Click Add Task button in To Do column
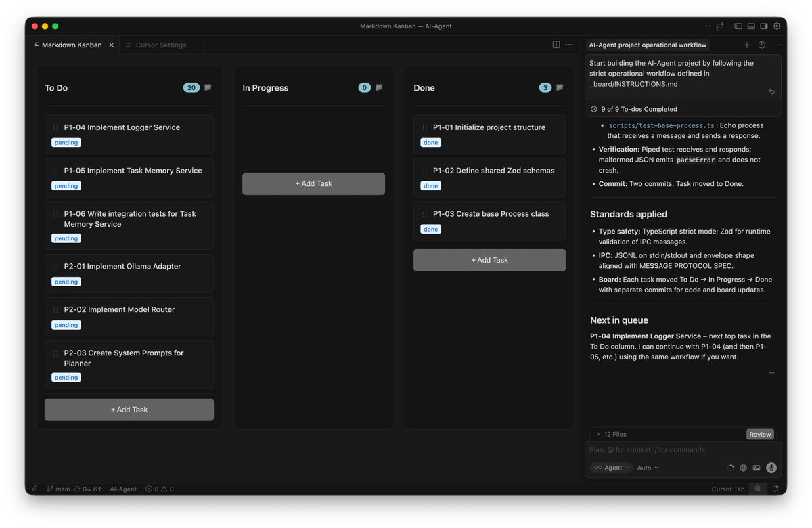This screenshot has width=812, height=528. tap(129, 410)
